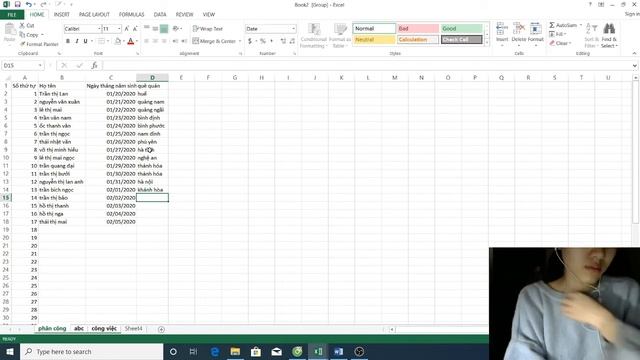Screen dimensions: 640x360
Task: Apply the Bad cell style
Action: point(418,29)
